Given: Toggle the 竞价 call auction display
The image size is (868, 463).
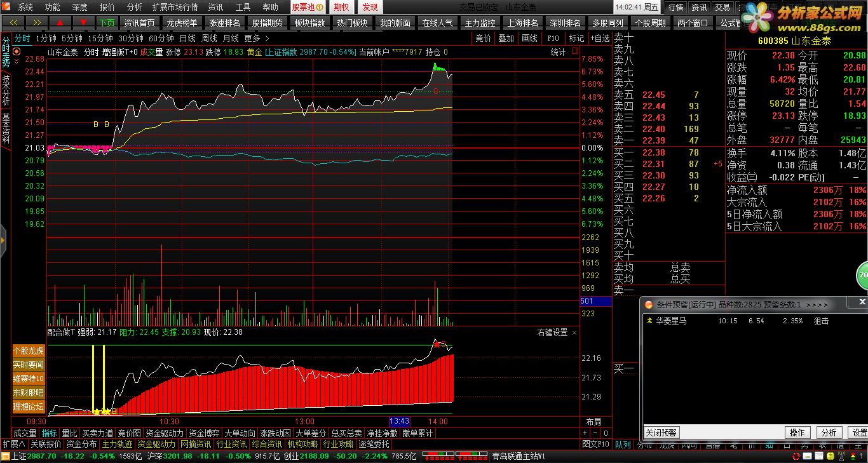Looking at the screenshot, I should (x=483, y=38).
